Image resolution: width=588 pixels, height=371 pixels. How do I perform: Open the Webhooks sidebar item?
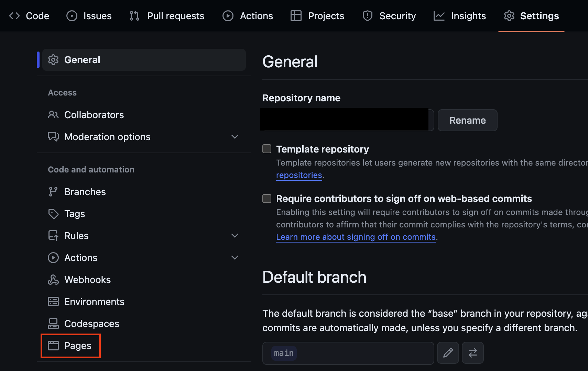pyautogui.click(x=87, y=280)
